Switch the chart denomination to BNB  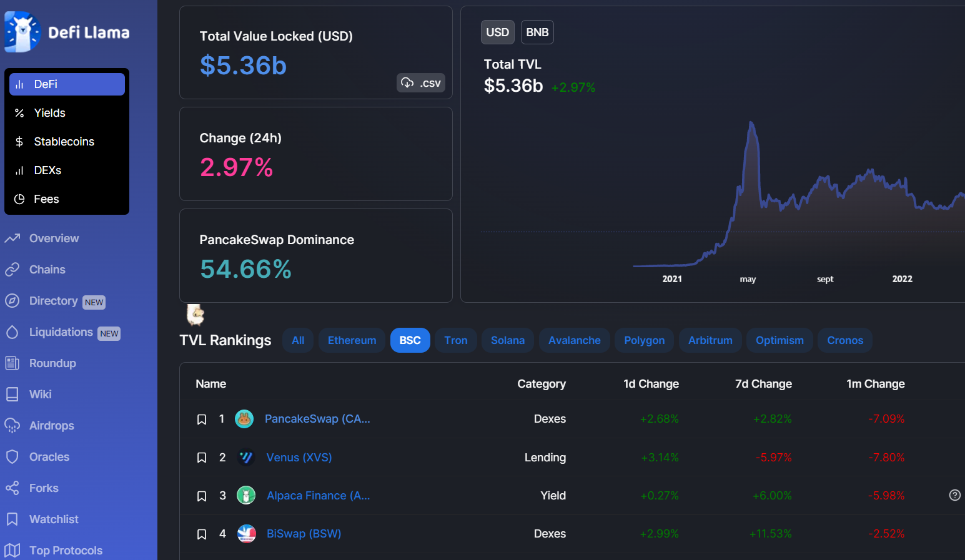(537, 32)
